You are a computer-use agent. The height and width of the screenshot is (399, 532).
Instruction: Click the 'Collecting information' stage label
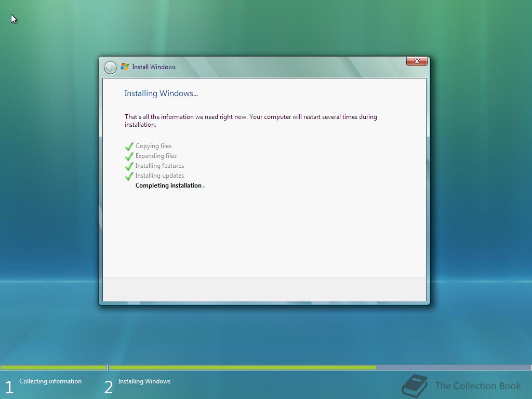point(50,381)
